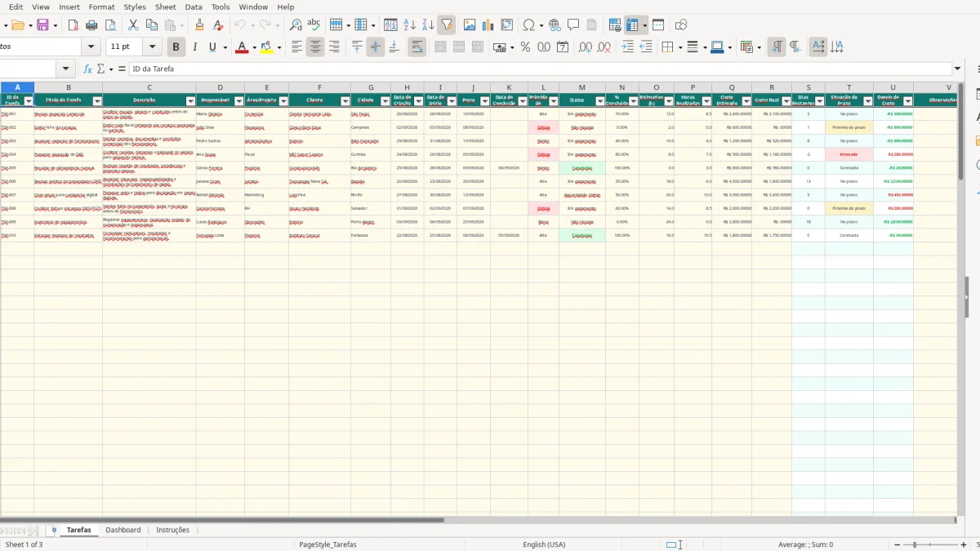Open the font name dropdown arrow
The height and width of the screenshot is (551, 980).
point(91,47)
